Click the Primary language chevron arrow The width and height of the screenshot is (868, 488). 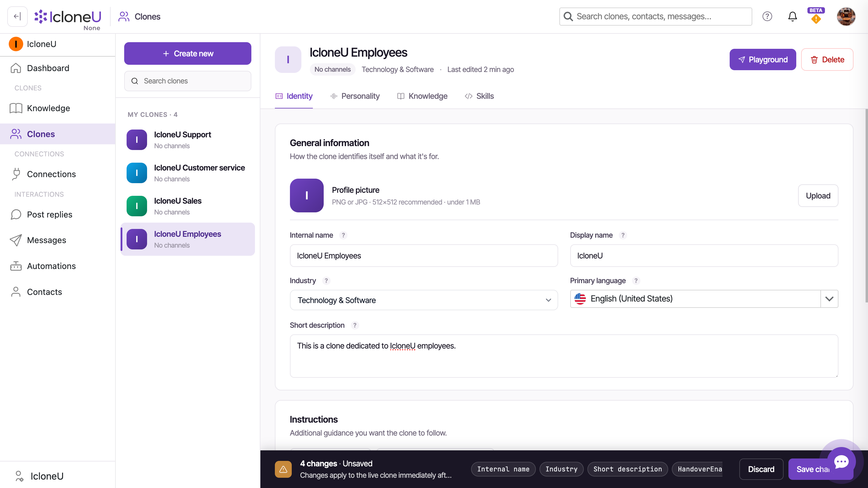tap(829, 299)
